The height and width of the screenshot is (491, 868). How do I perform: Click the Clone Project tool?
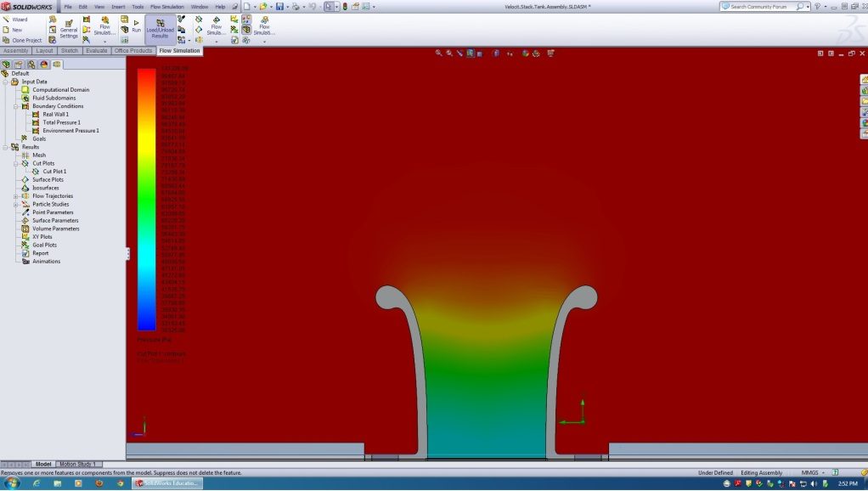pyautogui.click(x=22, y=41)
